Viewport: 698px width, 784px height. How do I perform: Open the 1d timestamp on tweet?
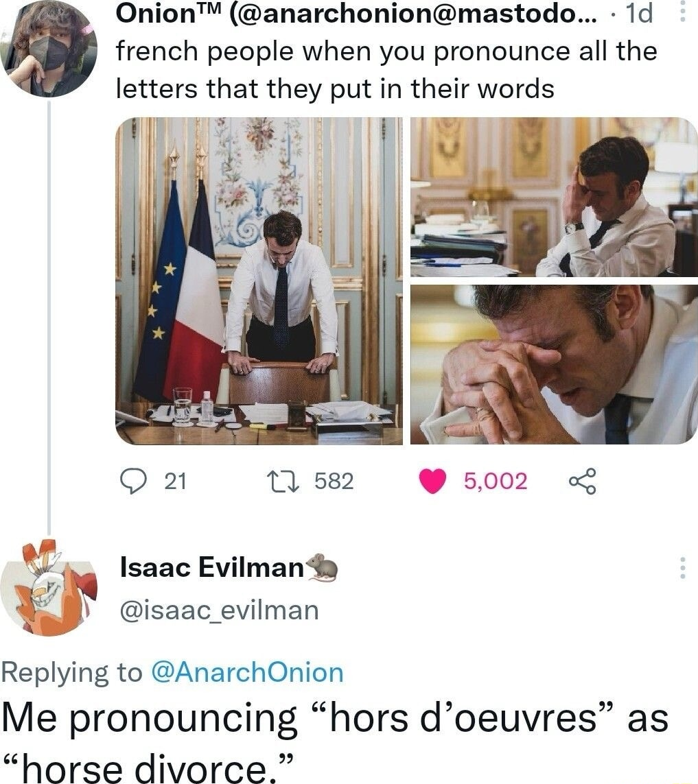pyautogui.click(x=639, y=14)
